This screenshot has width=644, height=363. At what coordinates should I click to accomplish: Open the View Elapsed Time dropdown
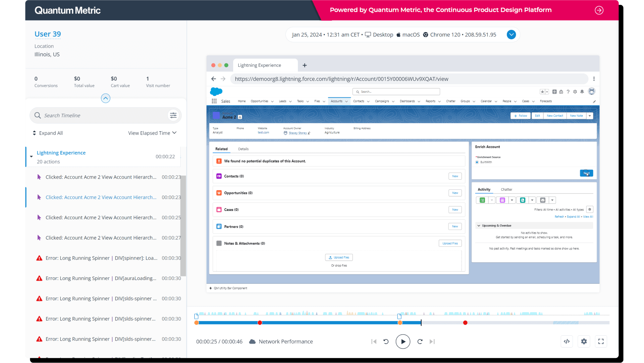(152, 133)
